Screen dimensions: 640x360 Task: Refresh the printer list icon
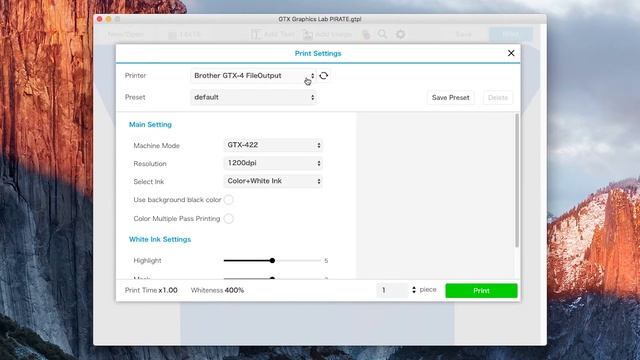click(x=324, y=76)
